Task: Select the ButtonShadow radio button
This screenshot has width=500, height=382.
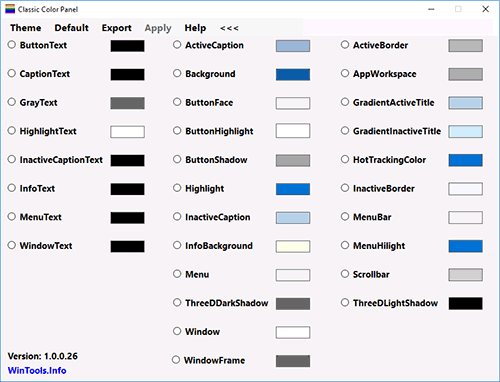Action: coord(177,159)
